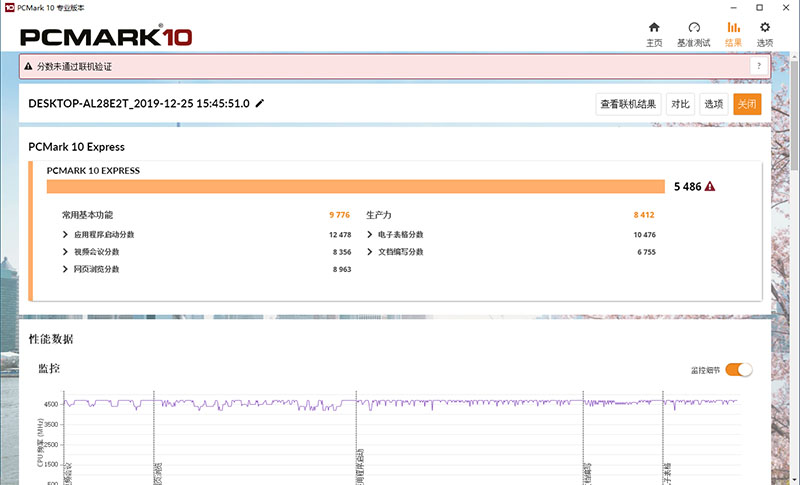Screen dimensions: 800x485
Task: Click the 10 476 spreadsheet score
Action: (645, 235)
